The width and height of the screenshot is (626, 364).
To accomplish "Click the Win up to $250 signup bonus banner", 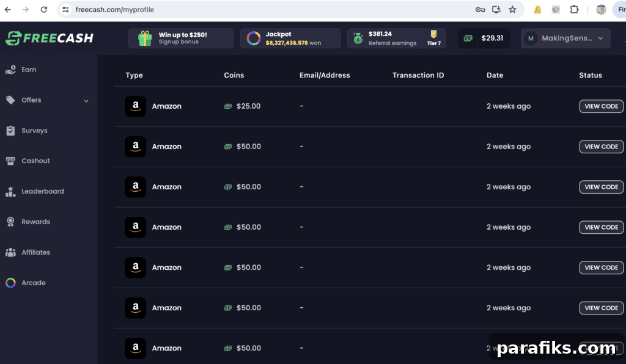I will point(181,38).
